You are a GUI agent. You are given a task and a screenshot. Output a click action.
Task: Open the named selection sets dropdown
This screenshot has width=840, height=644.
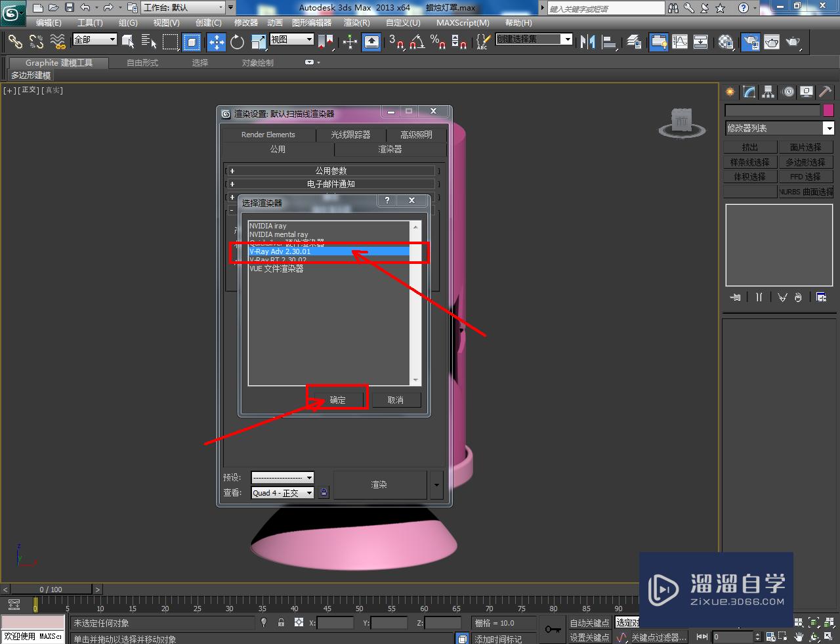point(534,39)
